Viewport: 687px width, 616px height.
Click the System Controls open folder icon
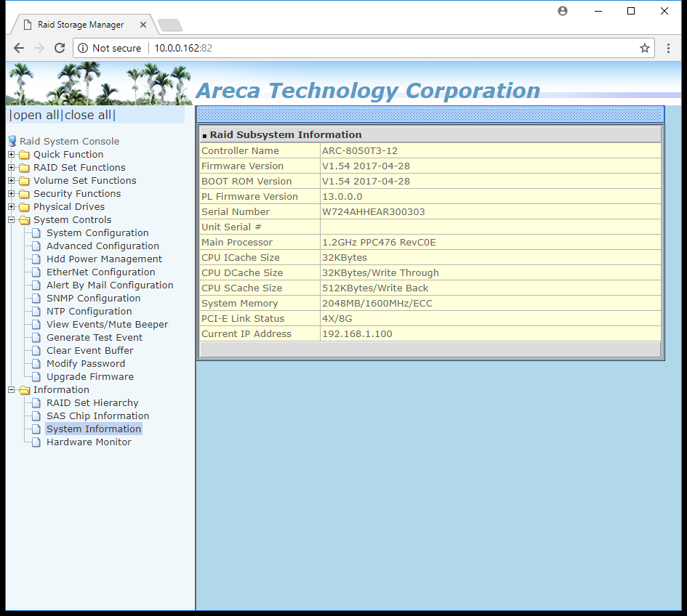point(25,220)
